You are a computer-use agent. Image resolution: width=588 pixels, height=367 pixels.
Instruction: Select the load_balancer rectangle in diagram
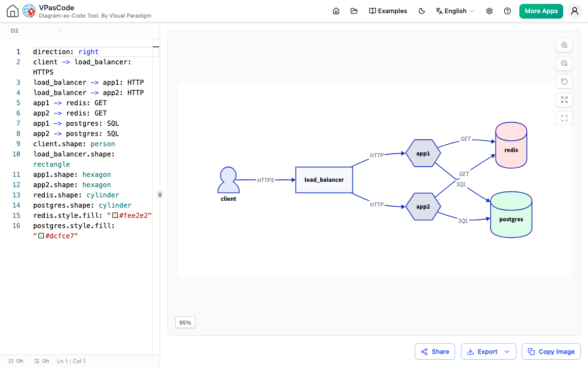[324, 180]
